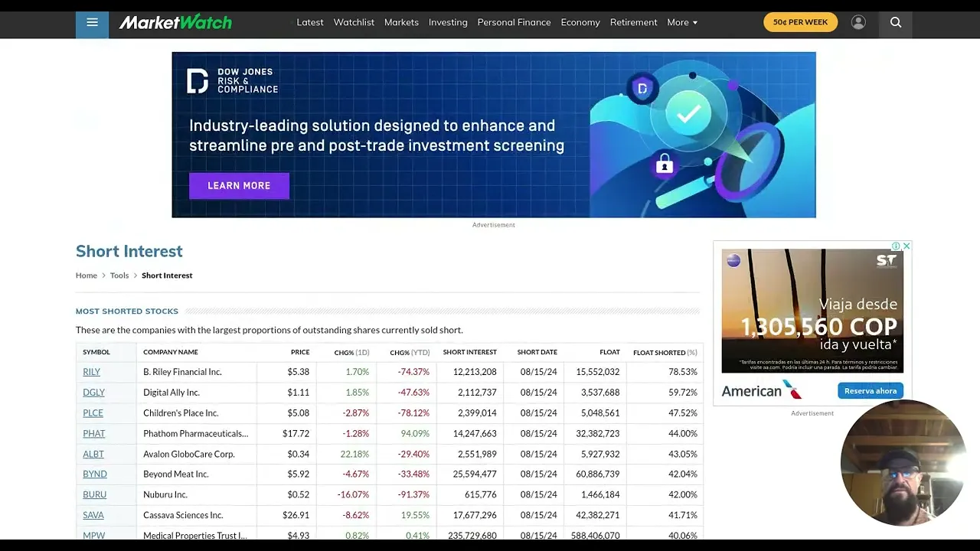Go to Watchlist in navigation
The image size is (980, 551).
354,22
